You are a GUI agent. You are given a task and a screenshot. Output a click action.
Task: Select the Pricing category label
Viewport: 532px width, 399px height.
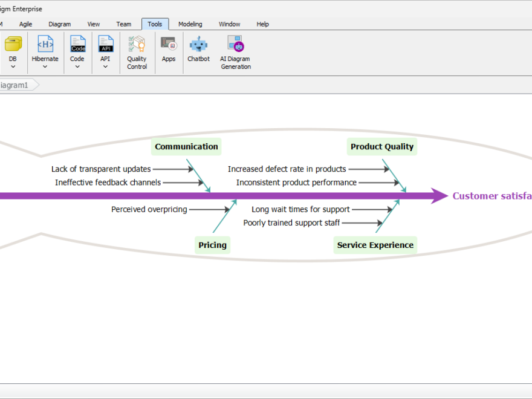[212, 245]
